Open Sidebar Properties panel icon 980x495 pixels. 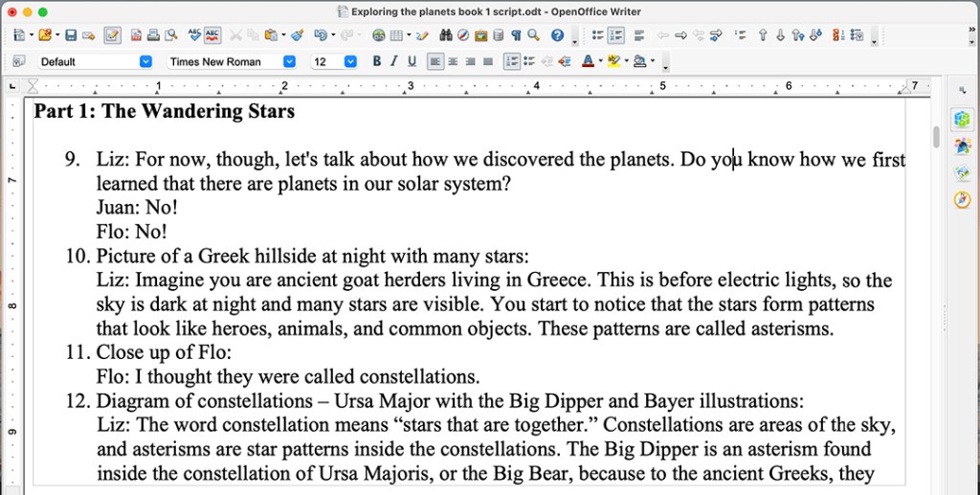[962, 119]
